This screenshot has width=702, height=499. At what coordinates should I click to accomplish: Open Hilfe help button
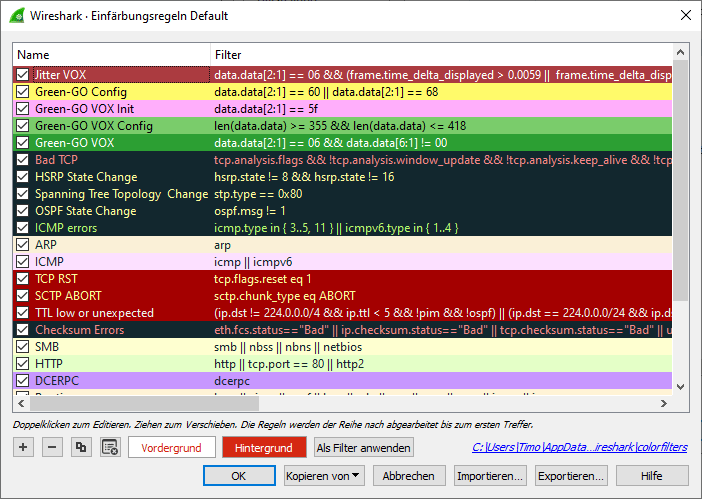[x=652, y=476]
